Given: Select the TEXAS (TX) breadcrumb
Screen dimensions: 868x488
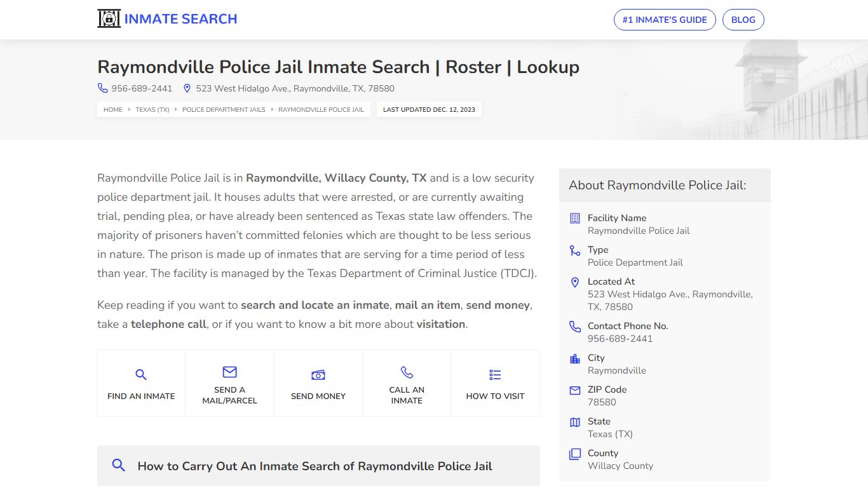Looking at the screenshot, I should (x=152, y=109).
